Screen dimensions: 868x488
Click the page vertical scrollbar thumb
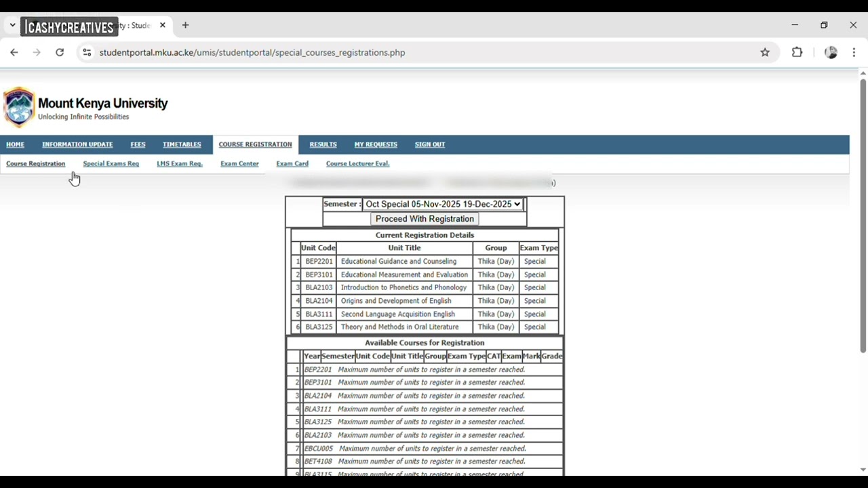(863, 216)
